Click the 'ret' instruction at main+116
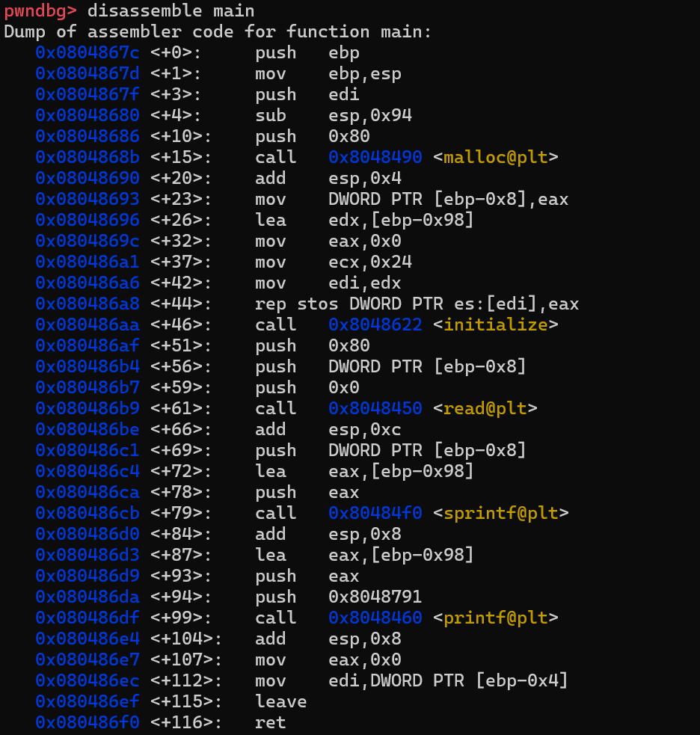700x735 pixels. pyautogui.click(x=270, y=722)
